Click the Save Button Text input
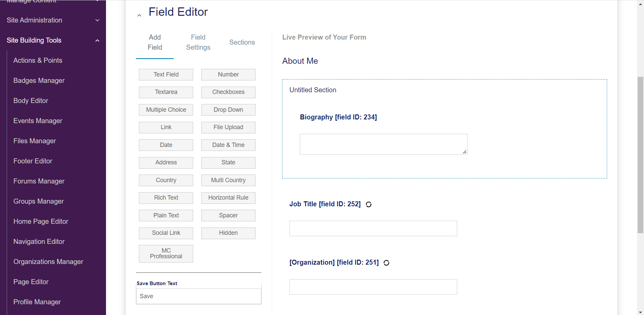644x315 pixels. [x=199, y=296]
